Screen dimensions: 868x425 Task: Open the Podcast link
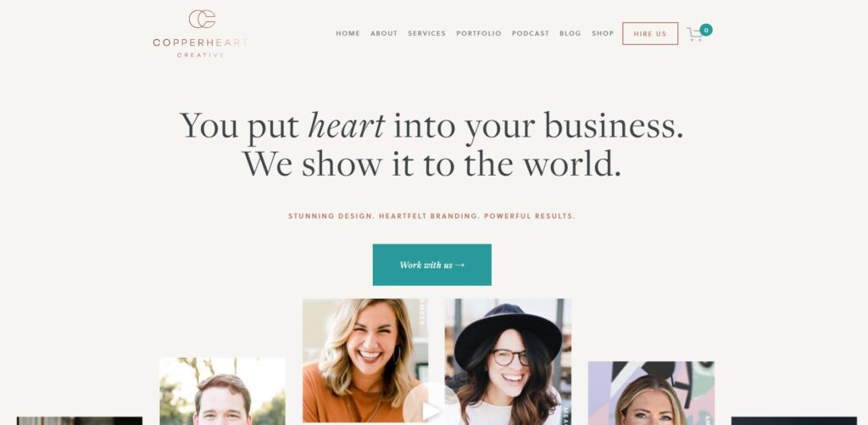click(531, 33)
